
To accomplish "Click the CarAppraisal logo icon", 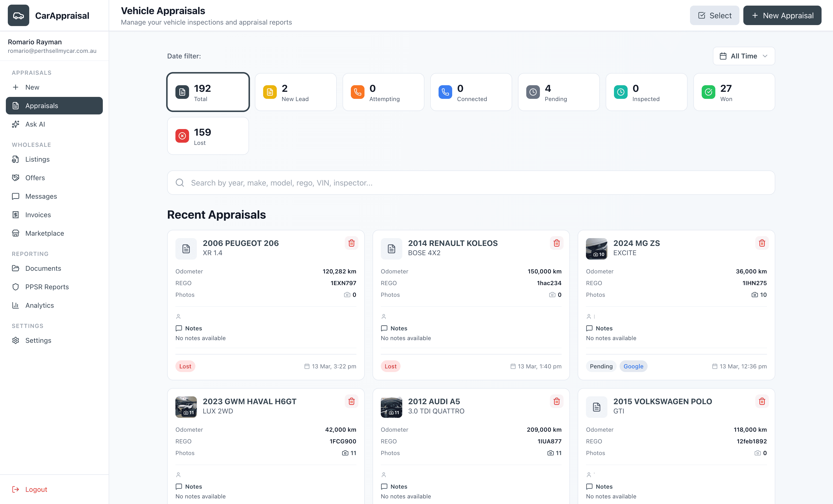I will coord(19,15).
